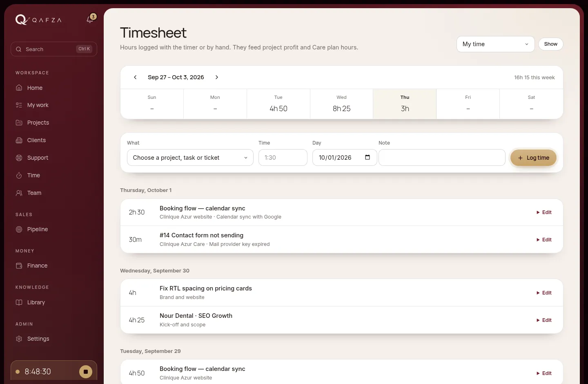
Task: Select Thursday 3h in week strip
Action: click(405, 104)
